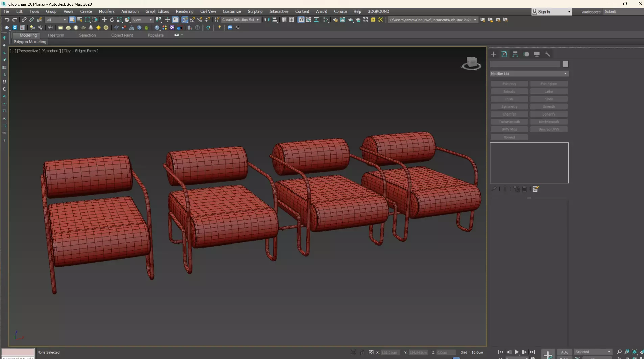The height and width of the screenshot is (359, 644).
Task: Open the Modifiers menu
Action: pos(106,11)
